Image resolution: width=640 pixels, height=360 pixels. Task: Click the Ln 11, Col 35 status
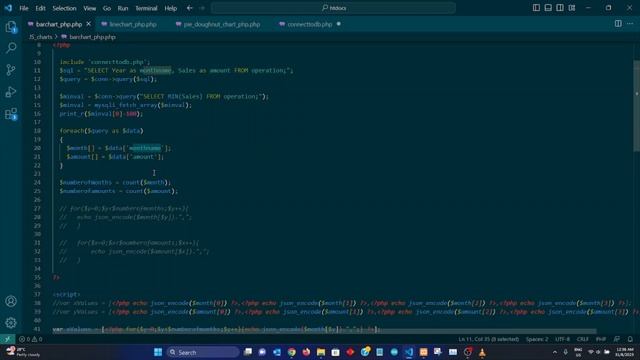(x=488, y=339)
